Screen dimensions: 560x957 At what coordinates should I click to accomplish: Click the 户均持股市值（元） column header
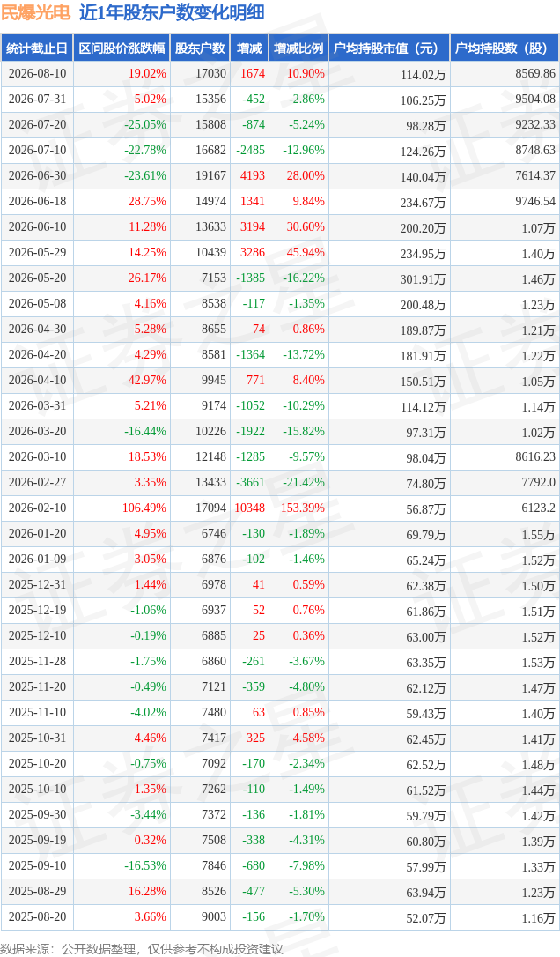point(389,48)
